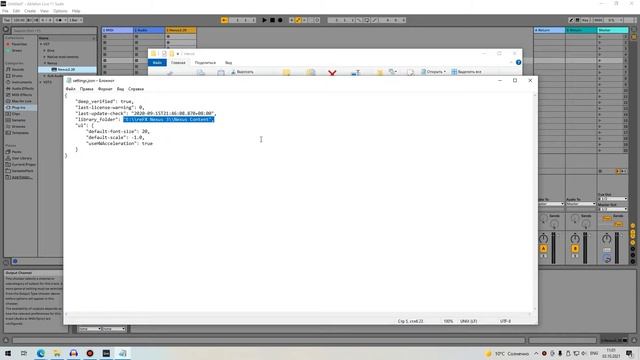
Task: Click master Solo/Cue headphone button
Action: (607, 259)
